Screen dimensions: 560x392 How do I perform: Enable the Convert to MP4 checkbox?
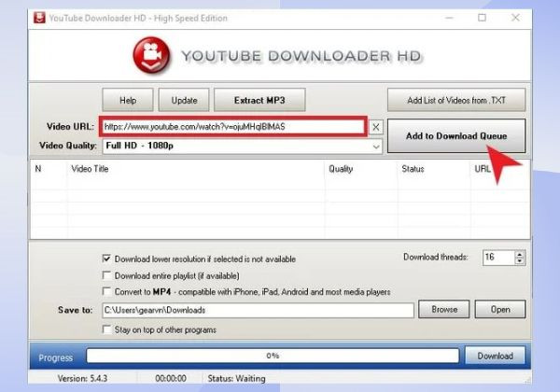[106, 291]
